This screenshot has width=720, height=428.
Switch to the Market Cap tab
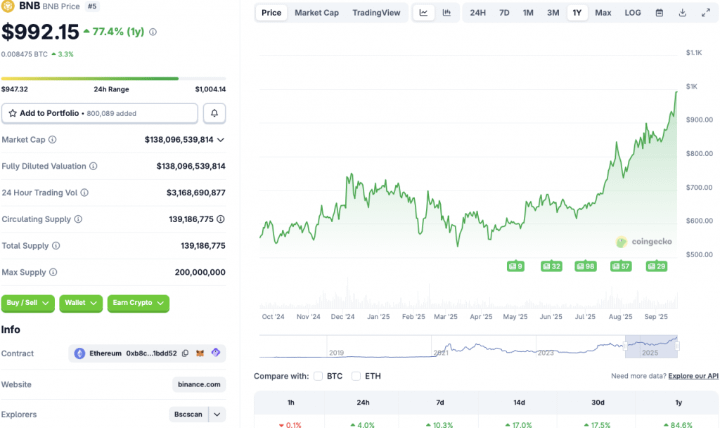pos(316,13)
